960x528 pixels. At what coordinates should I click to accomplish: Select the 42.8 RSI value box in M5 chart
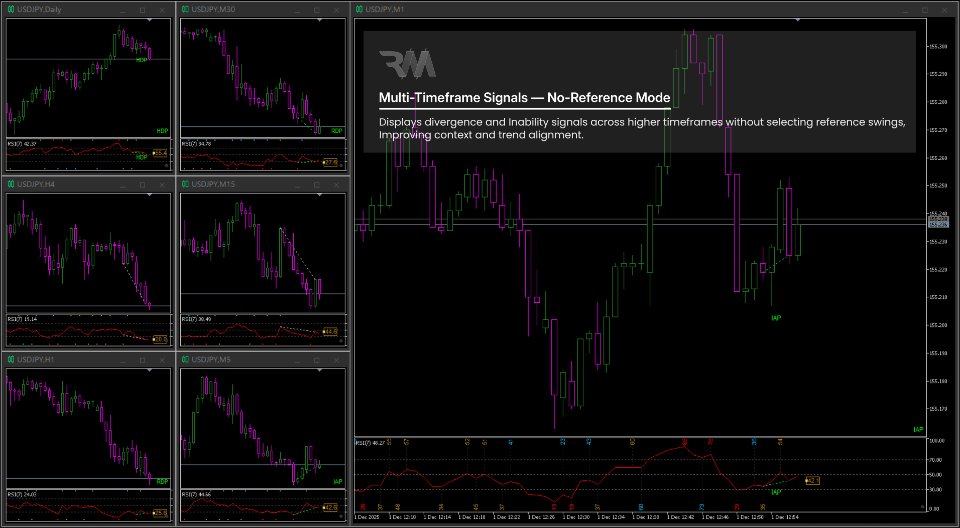tap(331, 508)
